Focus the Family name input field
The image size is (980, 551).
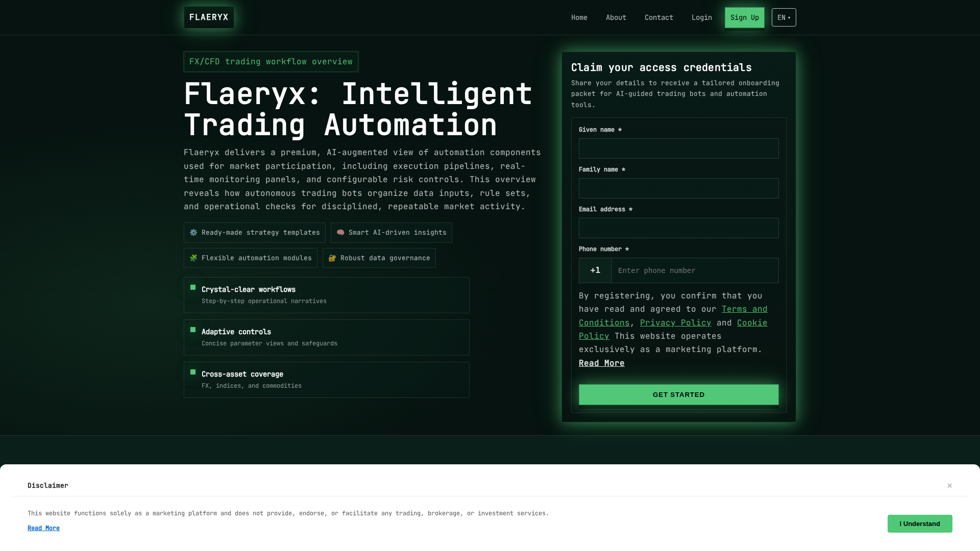(679, 188)
